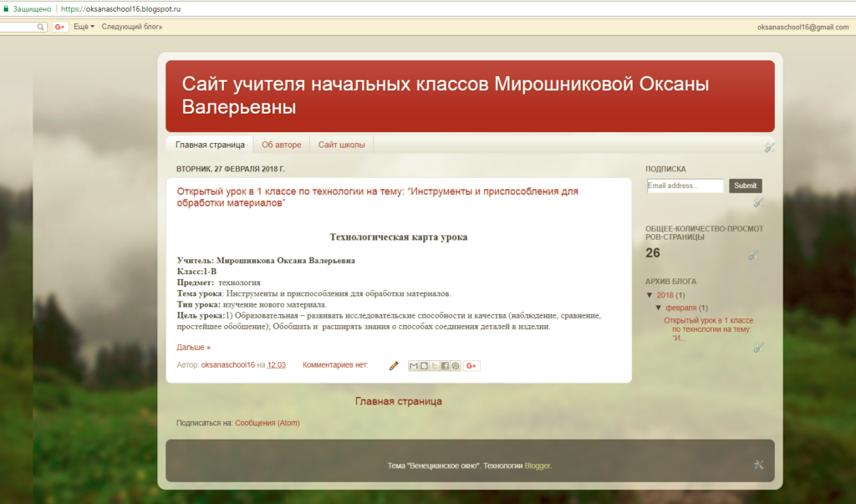Screen dimensions: 856x504
Task: Click the Email address input field
Action: click(685, 186)
